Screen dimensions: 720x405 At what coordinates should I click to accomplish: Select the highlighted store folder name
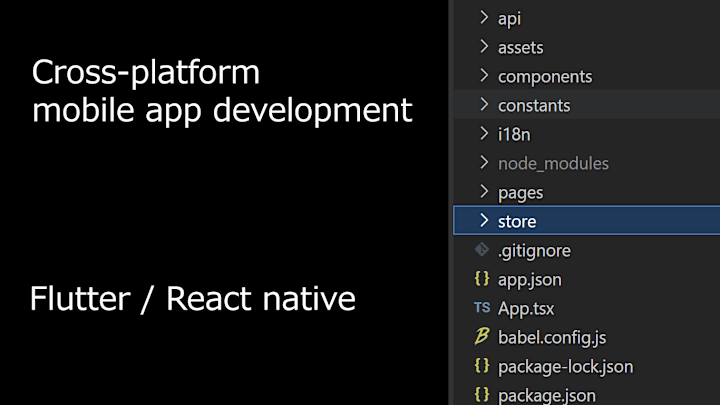517,222
